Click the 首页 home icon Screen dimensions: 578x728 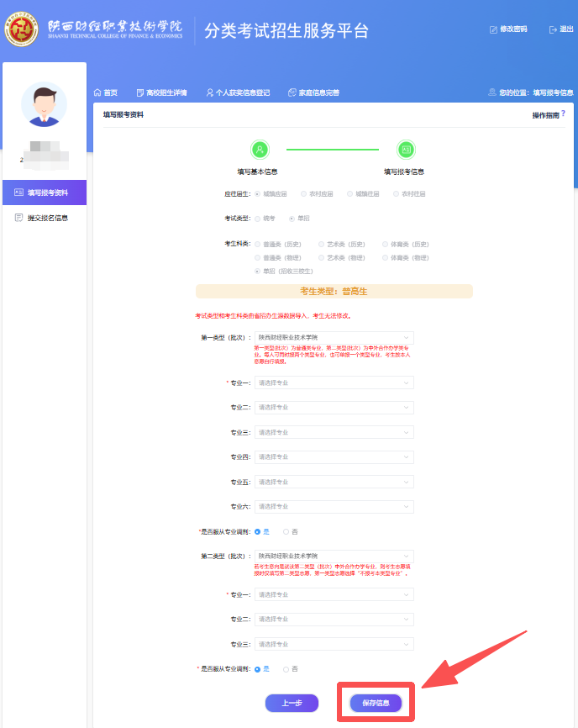(x=97, y=92)
